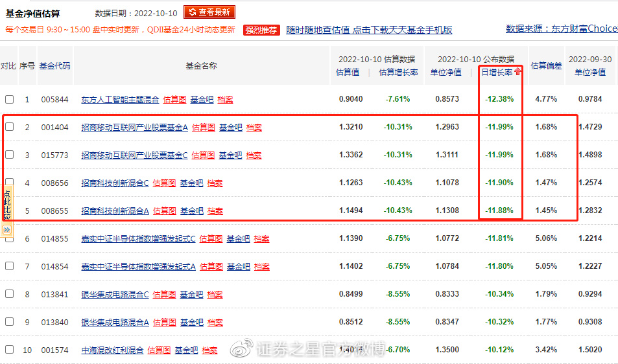Open 档案 for 银华集成电路混合A
Screen dimensions: 618x364
(x=215, y=323)
